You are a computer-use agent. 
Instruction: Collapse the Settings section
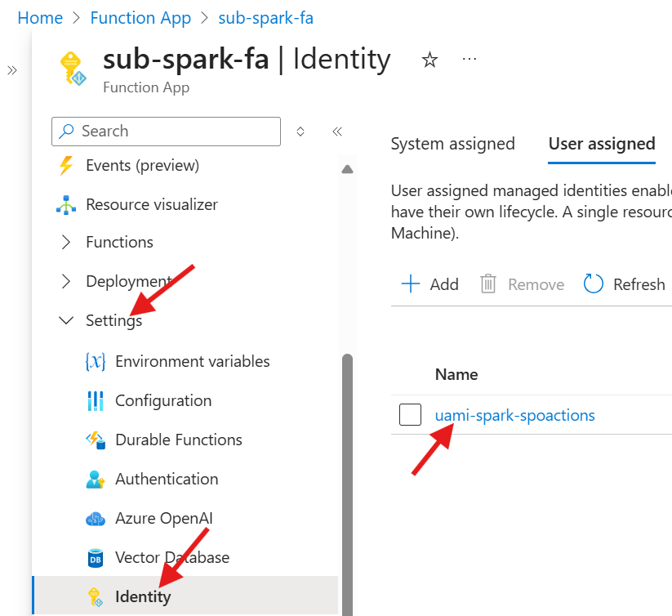66,321
